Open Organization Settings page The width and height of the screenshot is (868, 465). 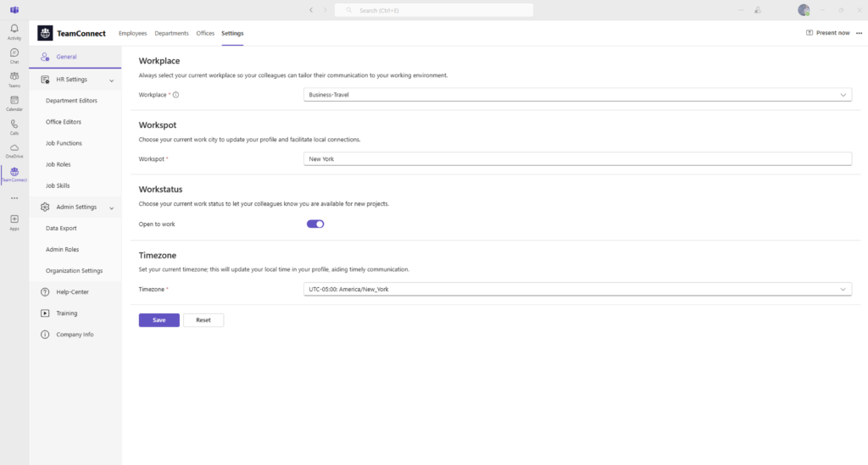[75, 271]
